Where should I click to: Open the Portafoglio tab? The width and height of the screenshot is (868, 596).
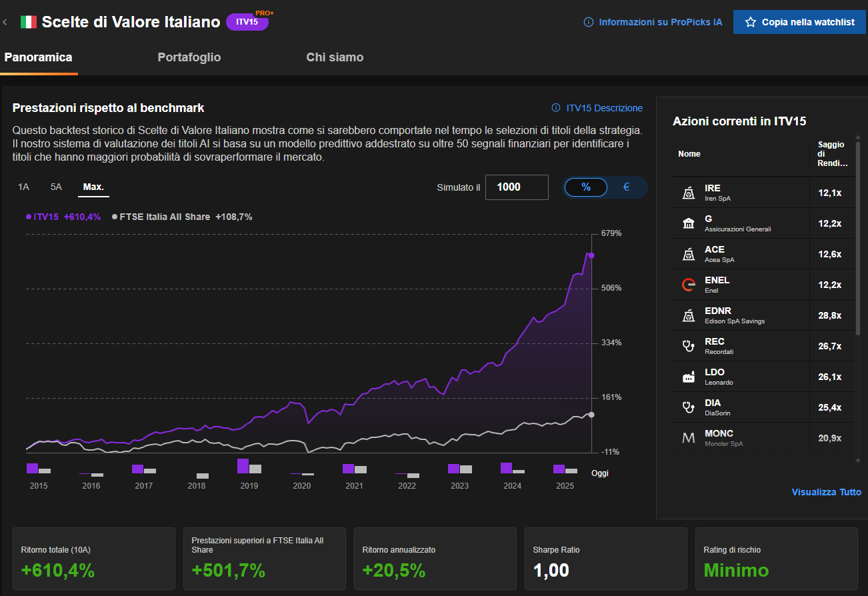click(x=189, y=57)
